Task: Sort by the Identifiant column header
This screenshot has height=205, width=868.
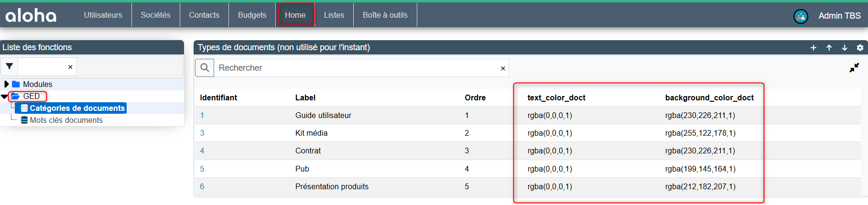Action: coord(218,97)
